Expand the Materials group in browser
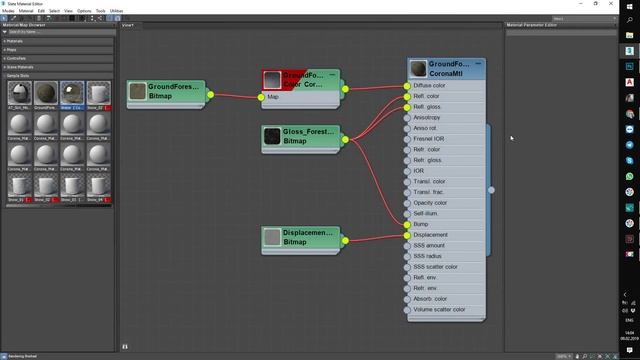Screen dimensions: 640x360 coord(58,41)
